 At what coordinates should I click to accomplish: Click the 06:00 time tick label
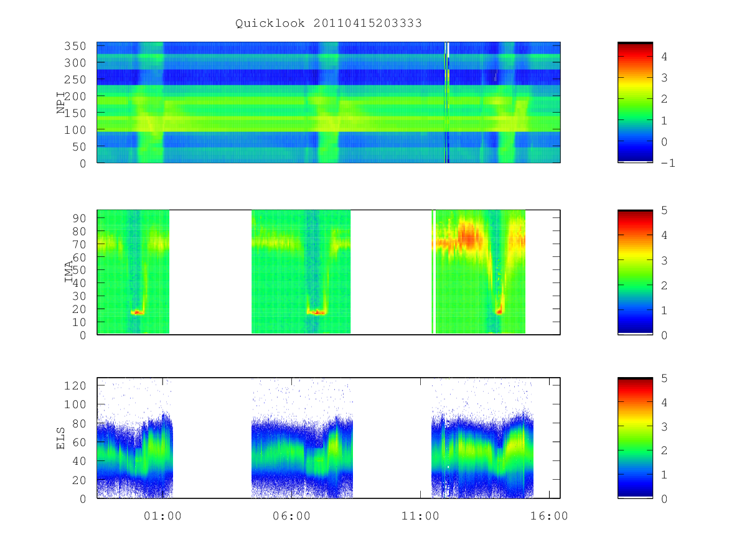(291, 516)
